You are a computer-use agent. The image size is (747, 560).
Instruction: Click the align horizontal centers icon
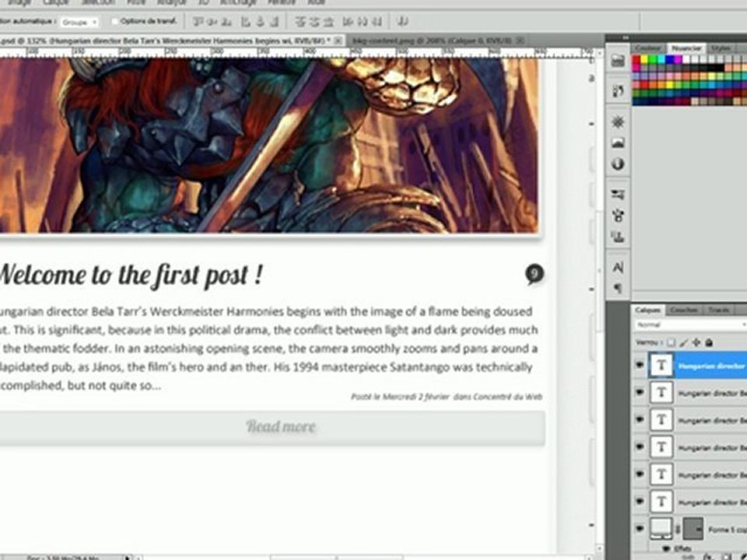(x=260, y=22)
